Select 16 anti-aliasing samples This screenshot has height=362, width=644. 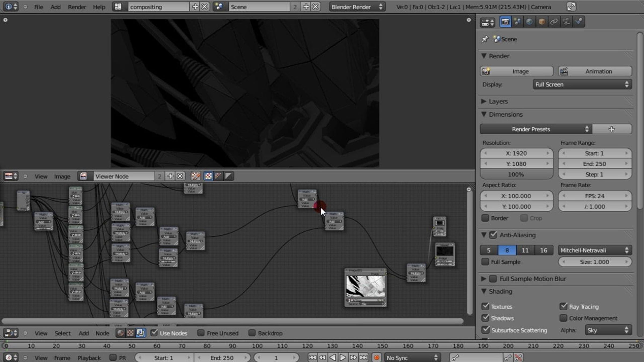(x=543, y=250)
